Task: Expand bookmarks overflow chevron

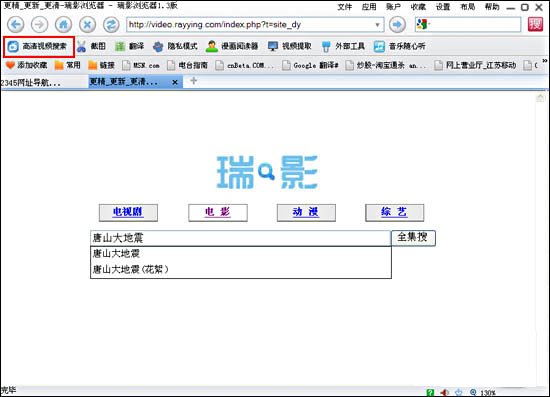Action: [545, 61]
